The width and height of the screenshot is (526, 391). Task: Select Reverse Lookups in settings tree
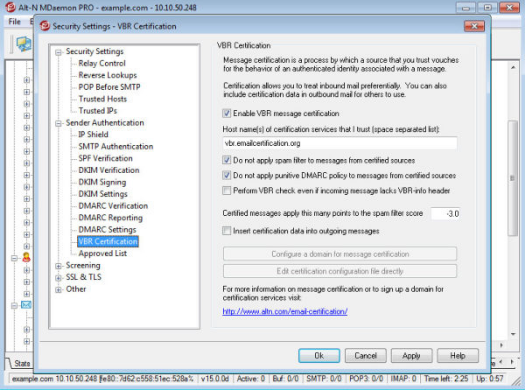coord(107,75)
